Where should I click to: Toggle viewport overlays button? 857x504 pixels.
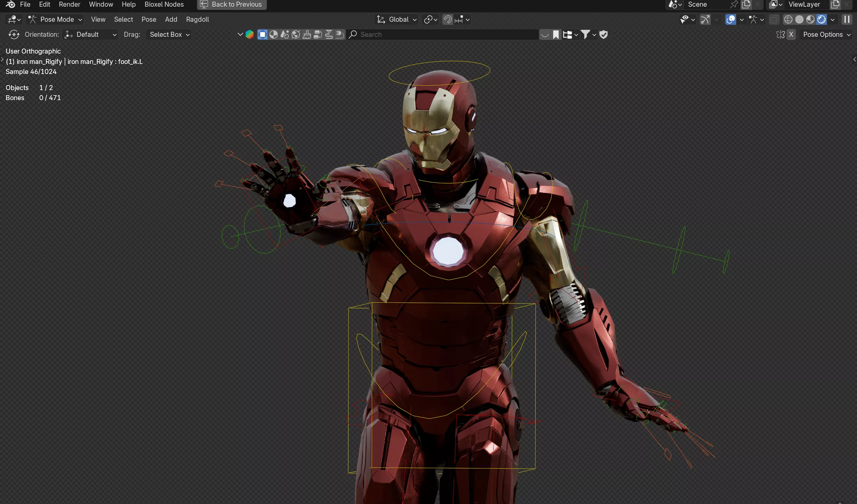pos(730,19)
